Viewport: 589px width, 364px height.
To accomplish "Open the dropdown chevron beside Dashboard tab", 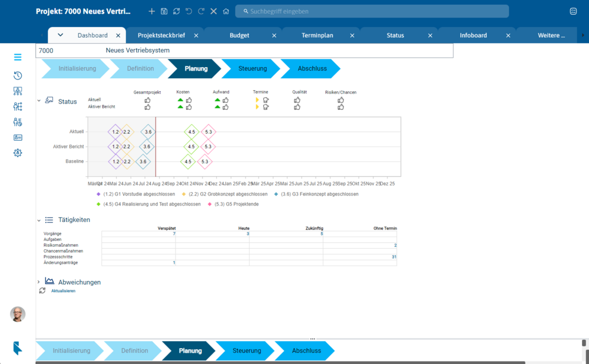I will (x=60, y=35).
